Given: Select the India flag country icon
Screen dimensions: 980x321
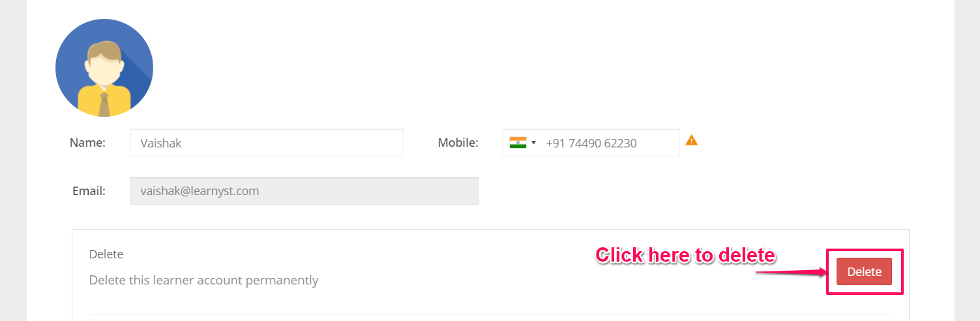Looking at the screenshot, I should point(518,142).
